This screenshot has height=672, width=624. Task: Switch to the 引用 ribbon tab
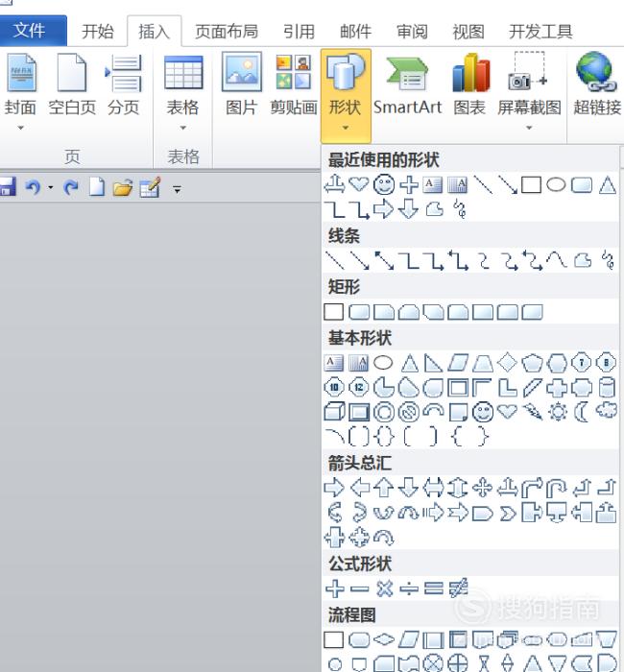pos(299,32)
